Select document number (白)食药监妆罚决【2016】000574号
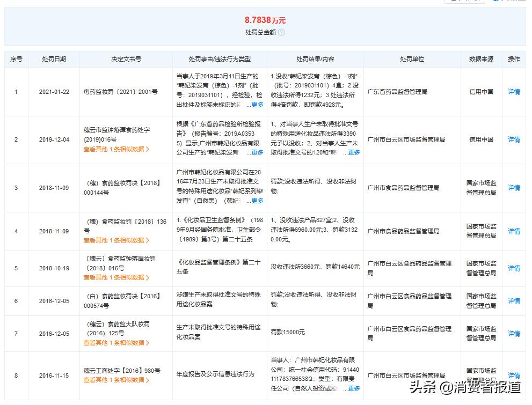 click(121, 300)
